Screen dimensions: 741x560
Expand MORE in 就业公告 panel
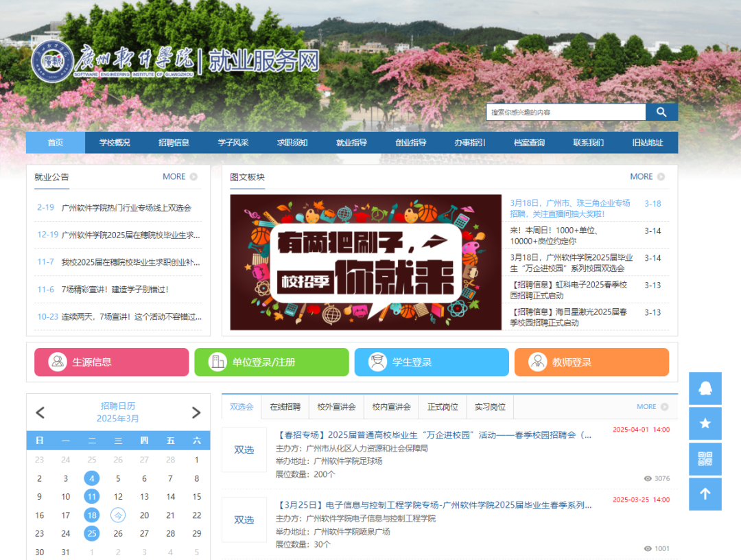180,176
